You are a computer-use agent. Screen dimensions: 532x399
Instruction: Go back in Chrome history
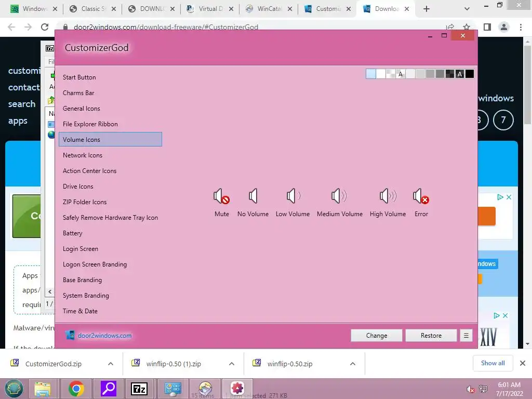[11, 27]
